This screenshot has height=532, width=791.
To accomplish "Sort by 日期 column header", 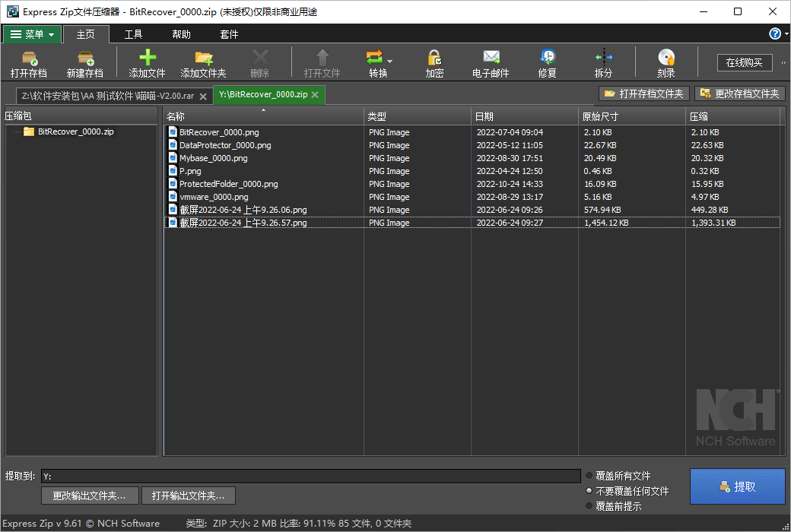I will [x=525, y=116].
